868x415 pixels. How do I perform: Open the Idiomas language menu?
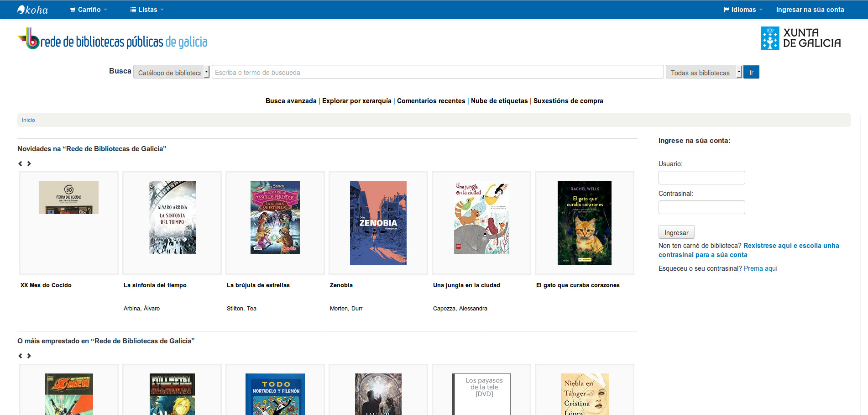(743, 10)
